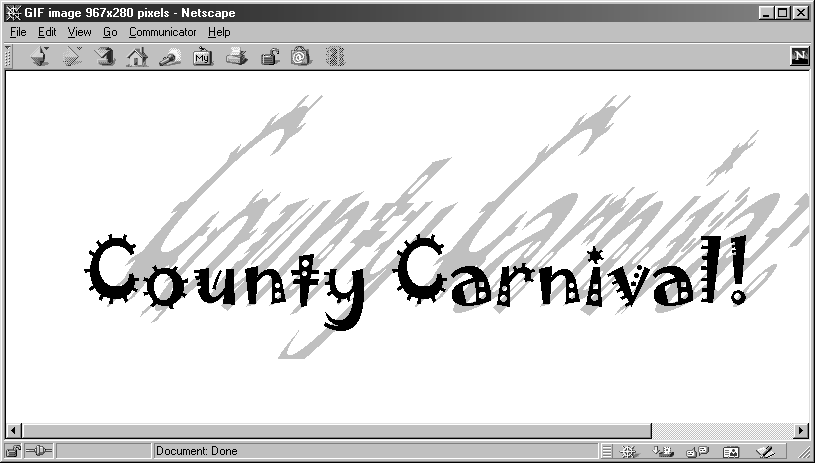The image size is (815, 463).
Task: Open Security info via the padlock toolbar icon
Action: [x=268, y=57]
